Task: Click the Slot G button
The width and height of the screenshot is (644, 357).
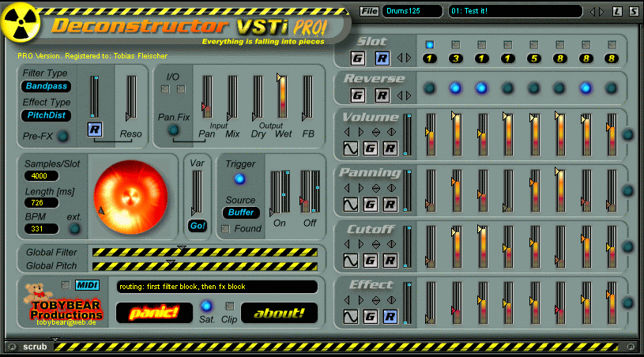Action: click(x=357, y=58)
